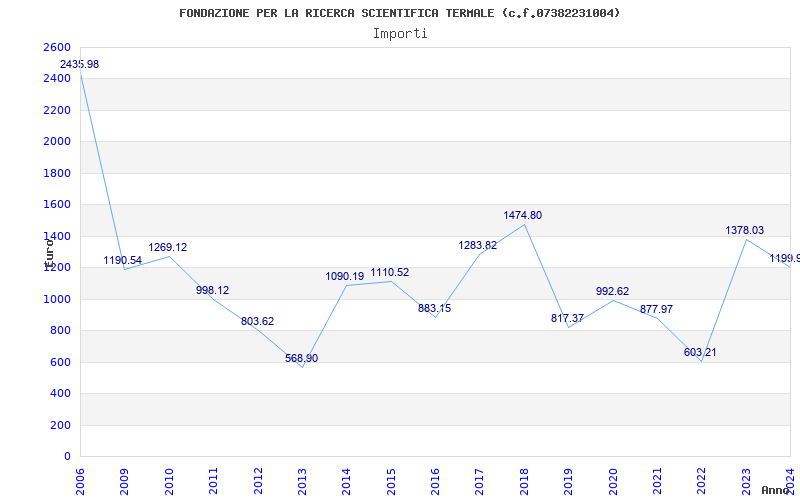Click the y-axis value 600

60,362
